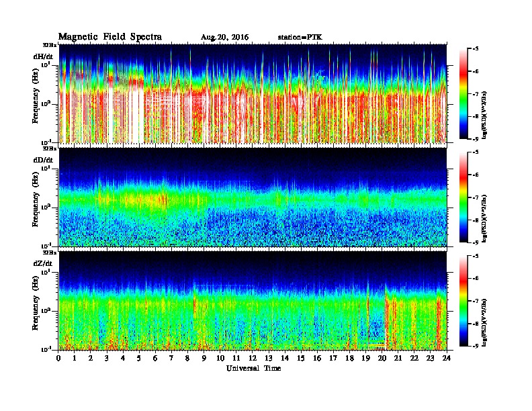Click the hour "8" tick label on the time axis
Viewport: 532px width, 411px height.
(187, 358)
